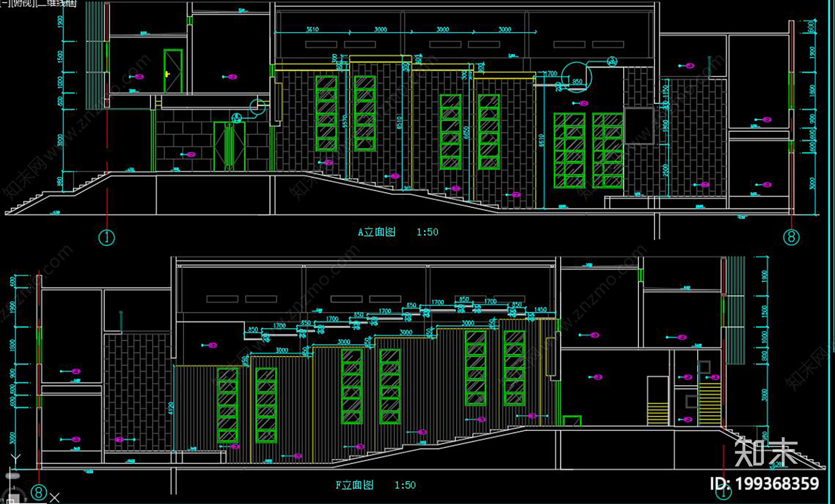Select grid bubble 8 at bottom left
This screenshot has width=835, height=504.
pos(39,492)
